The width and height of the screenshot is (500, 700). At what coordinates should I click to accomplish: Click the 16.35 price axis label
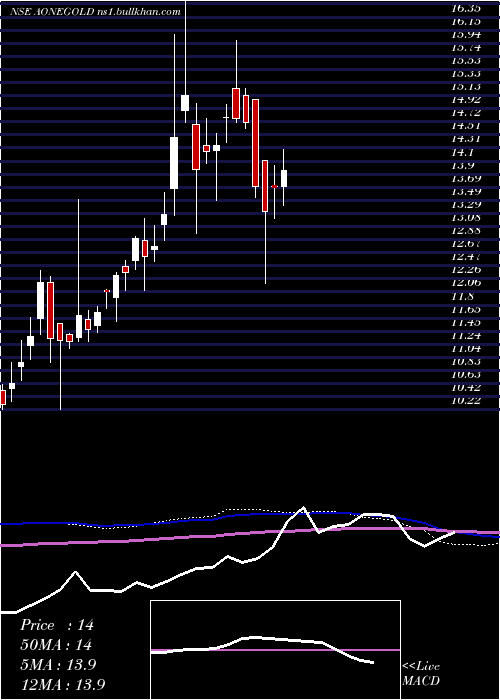click(x=465, y=8)
